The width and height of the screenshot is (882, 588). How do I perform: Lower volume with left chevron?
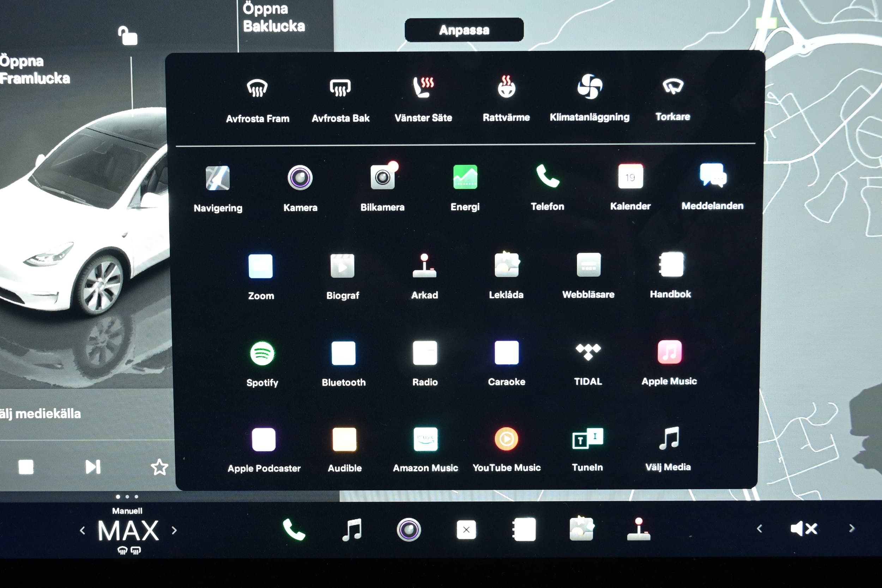[x=759, y=529]
